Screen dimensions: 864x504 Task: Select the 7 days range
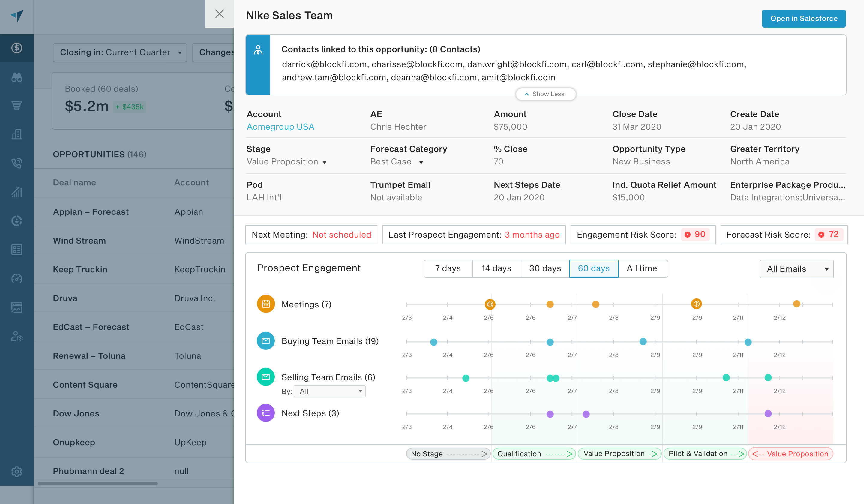pos(448,268)
